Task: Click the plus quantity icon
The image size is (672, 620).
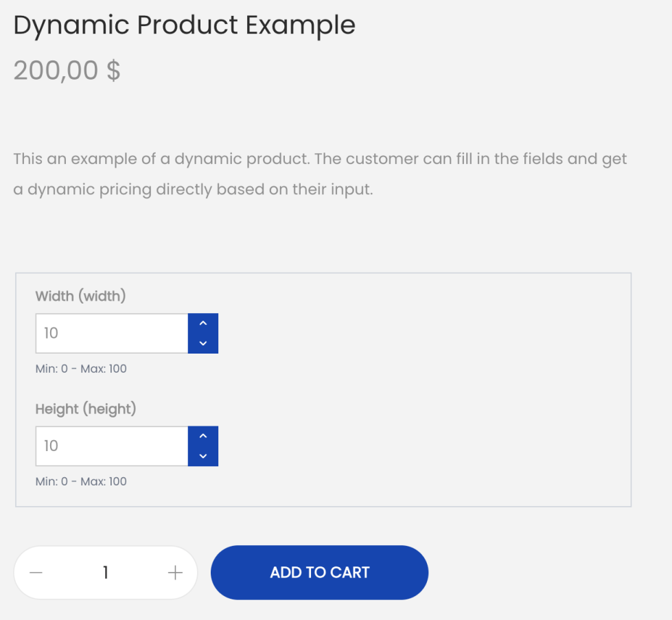Action: 175,573
